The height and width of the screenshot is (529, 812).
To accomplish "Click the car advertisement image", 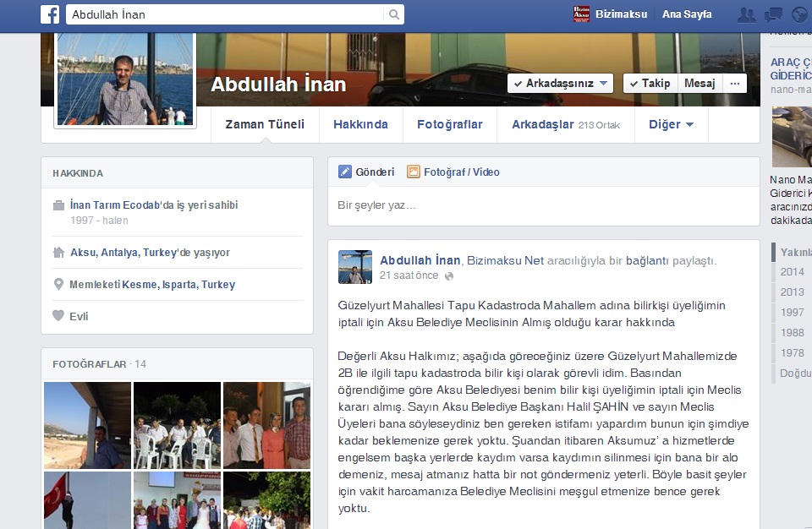I will click(x=792, y=137).
